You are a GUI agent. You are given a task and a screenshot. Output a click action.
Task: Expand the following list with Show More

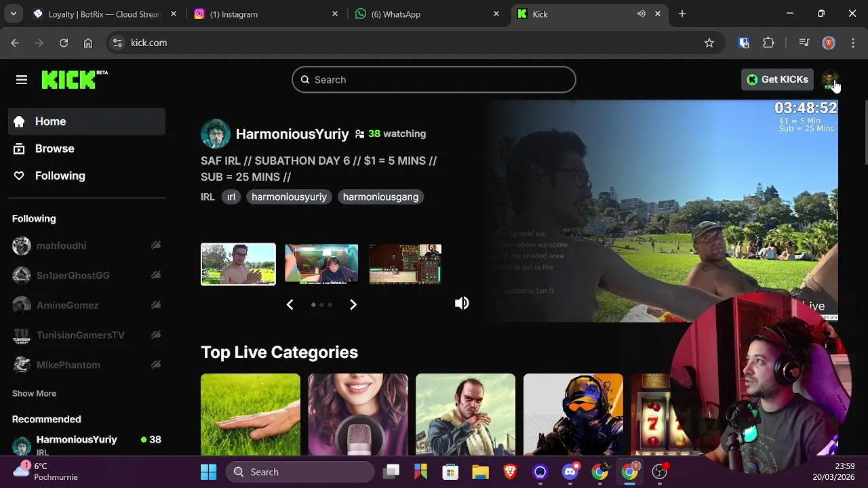coord(34,393)
